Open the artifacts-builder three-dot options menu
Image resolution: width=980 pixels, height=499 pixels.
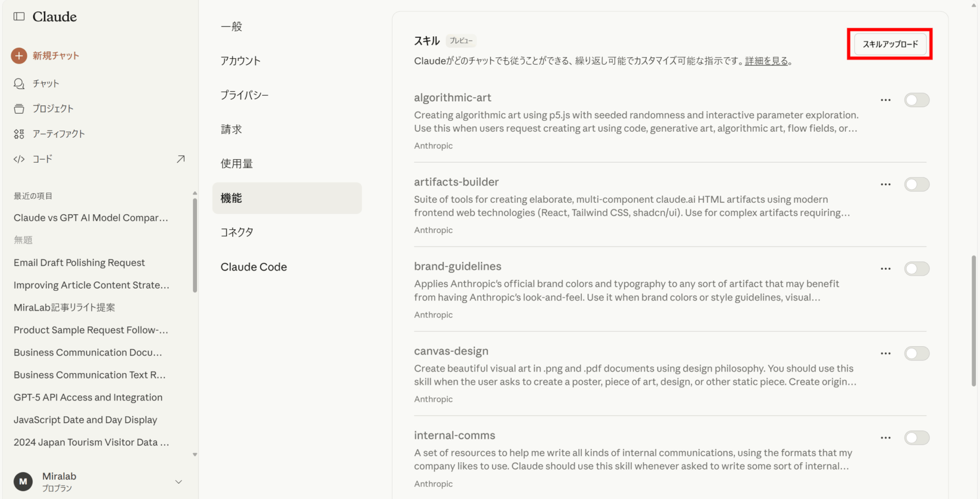885,185
